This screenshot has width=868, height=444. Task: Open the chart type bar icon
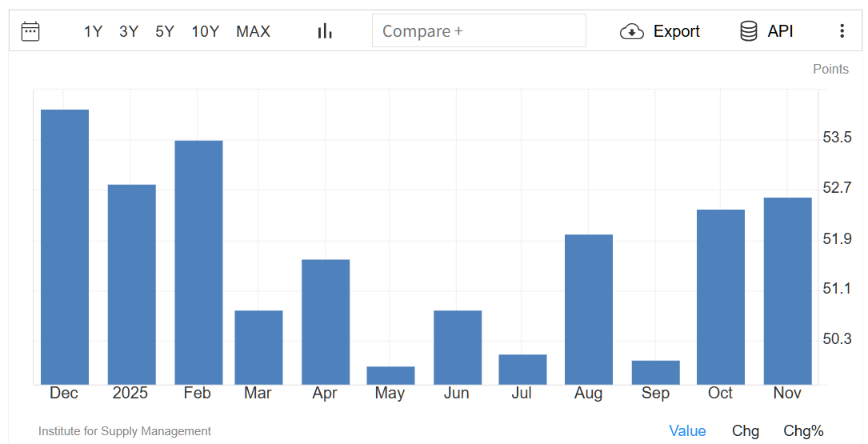[x=325, y=31]
